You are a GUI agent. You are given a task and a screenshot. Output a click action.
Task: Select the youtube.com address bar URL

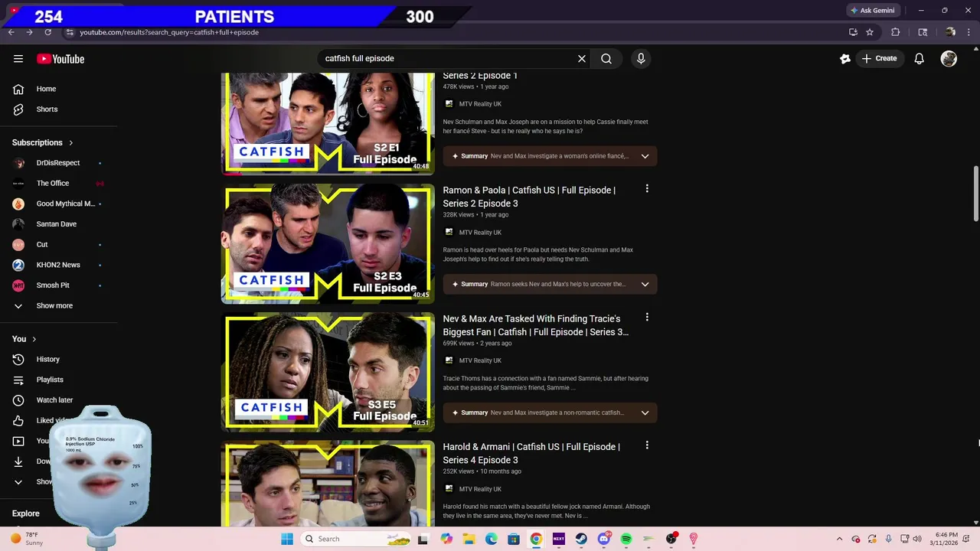[169, 32]
